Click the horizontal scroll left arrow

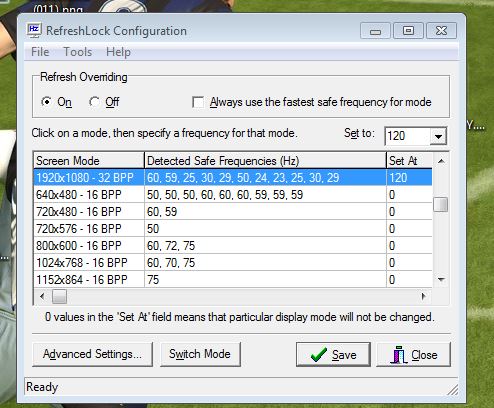tap(42, 296)
